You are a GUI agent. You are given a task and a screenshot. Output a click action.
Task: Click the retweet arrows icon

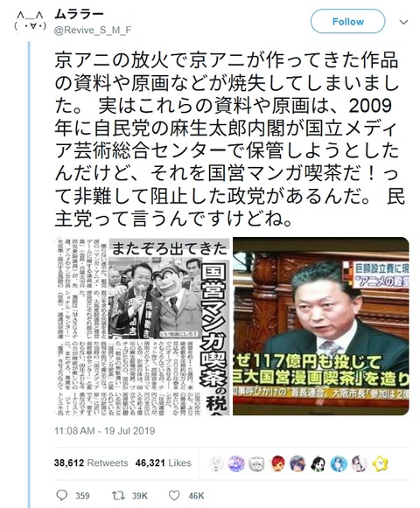[118, 496]
